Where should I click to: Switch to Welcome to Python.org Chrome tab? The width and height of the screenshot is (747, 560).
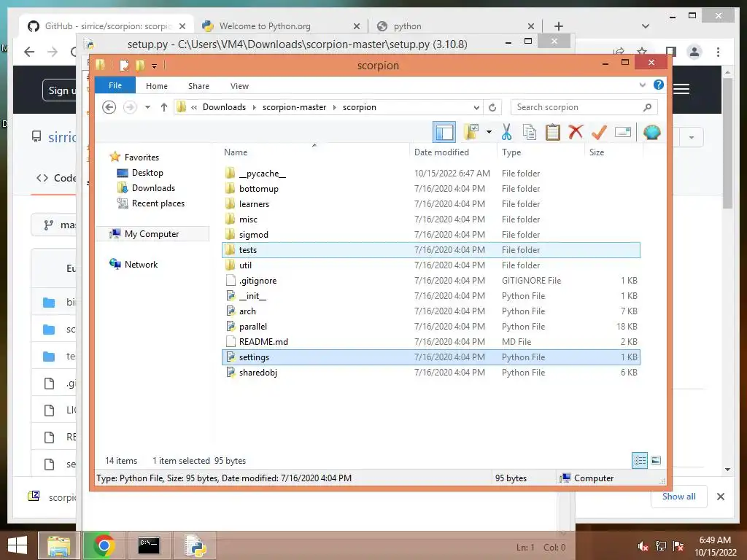281,26
